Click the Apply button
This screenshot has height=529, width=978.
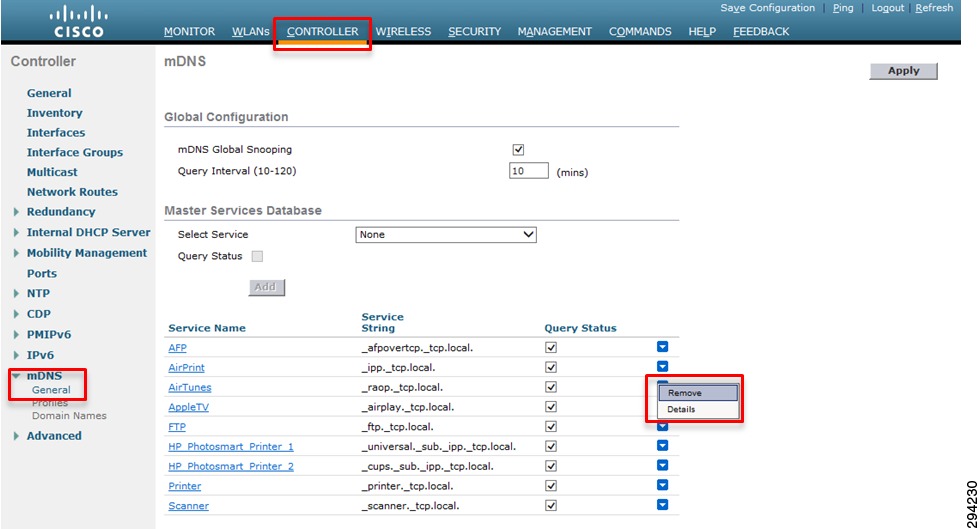[903, 70]
